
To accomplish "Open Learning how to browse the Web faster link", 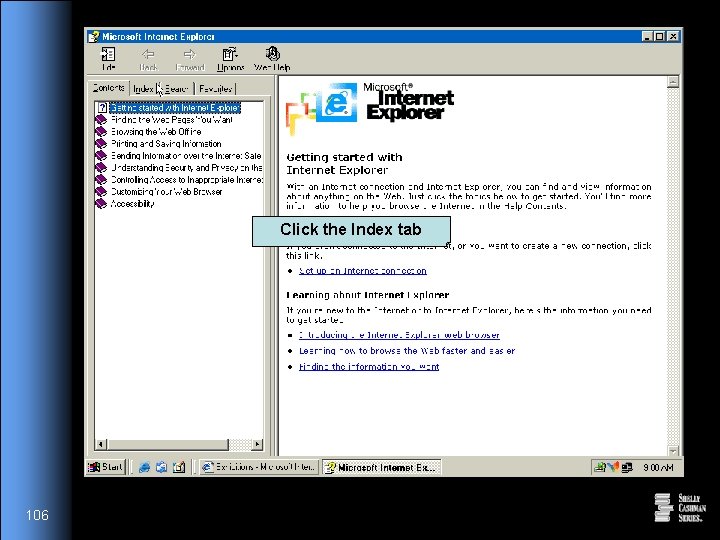I will coord(407,351).
